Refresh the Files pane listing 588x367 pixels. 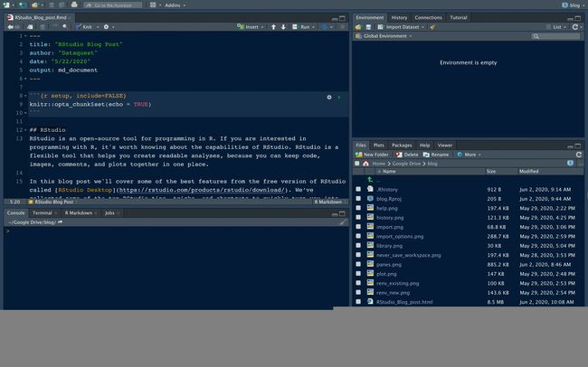click(579, 155)
